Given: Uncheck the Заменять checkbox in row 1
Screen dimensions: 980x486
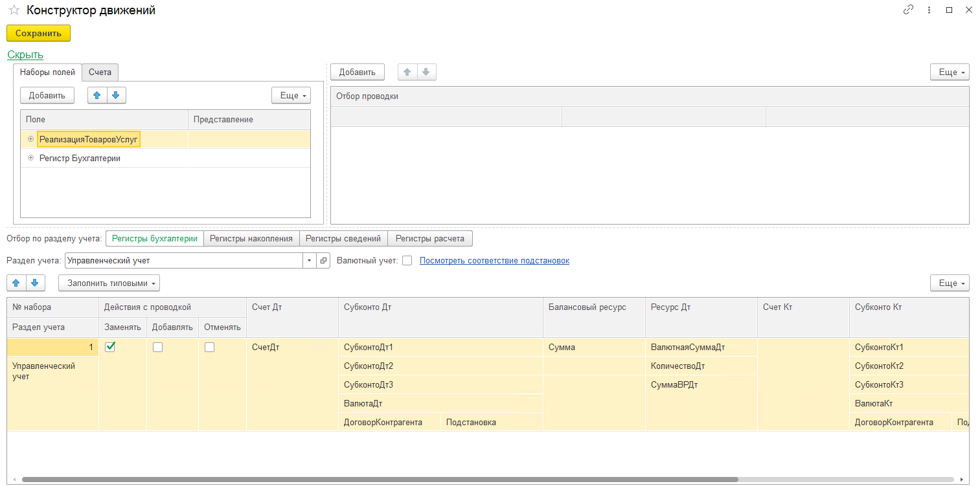Looking at the screenshot, I should (110, 347).
